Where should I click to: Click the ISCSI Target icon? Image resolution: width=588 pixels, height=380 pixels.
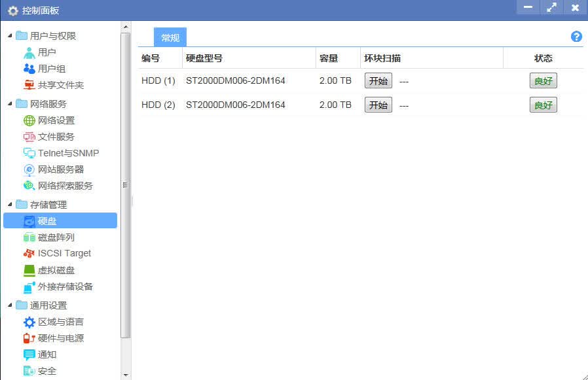[x=29, y=254]
